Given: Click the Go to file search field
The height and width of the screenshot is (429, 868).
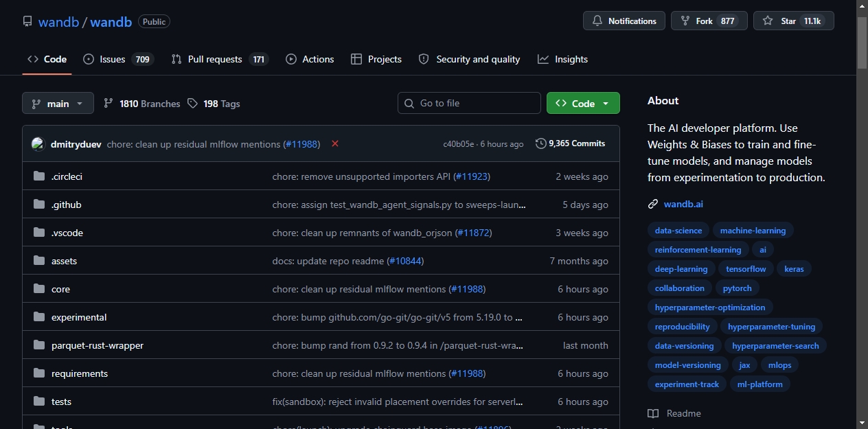Looking at the screenshot, I should [x=469, y=103].
